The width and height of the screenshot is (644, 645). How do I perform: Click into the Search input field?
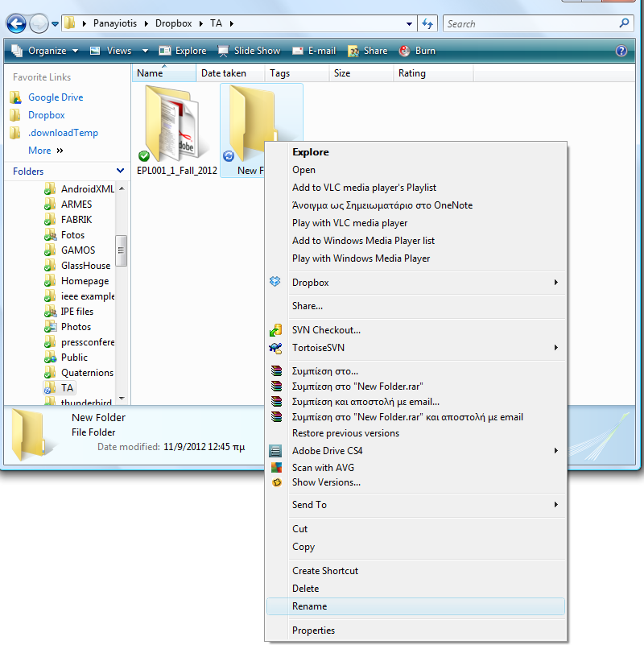[x=530, y=24]
